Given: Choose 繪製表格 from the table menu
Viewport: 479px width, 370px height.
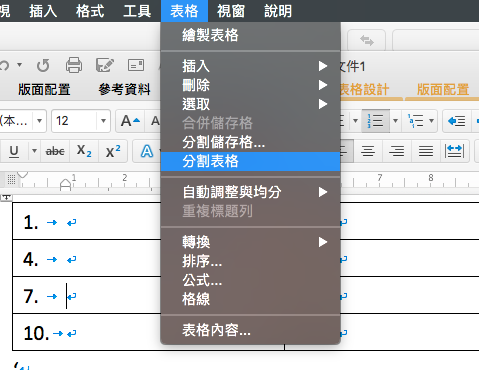Looking at the screenshot, I should 250,35.
